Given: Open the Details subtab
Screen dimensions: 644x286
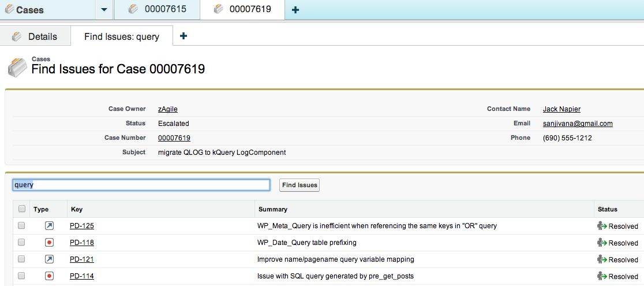Looking at the screenshot, I should (35, 36).
